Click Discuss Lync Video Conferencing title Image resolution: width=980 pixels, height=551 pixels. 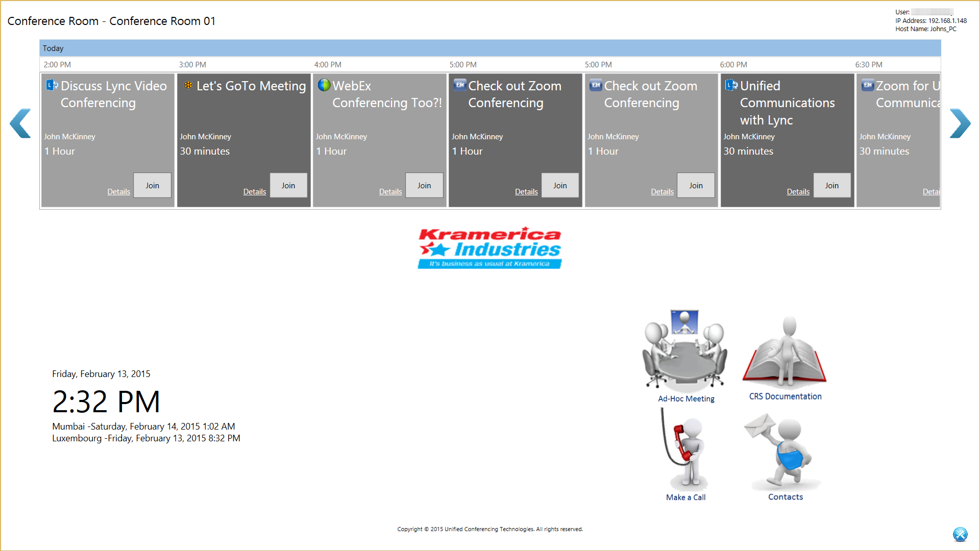tap(113, 94)
